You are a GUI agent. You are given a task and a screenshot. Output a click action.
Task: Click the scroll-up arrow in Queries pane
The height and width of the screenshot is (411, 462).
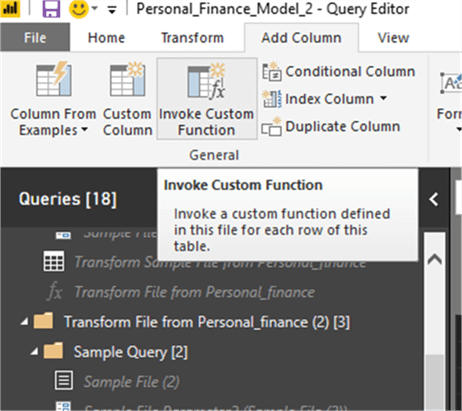coord(435,259)
